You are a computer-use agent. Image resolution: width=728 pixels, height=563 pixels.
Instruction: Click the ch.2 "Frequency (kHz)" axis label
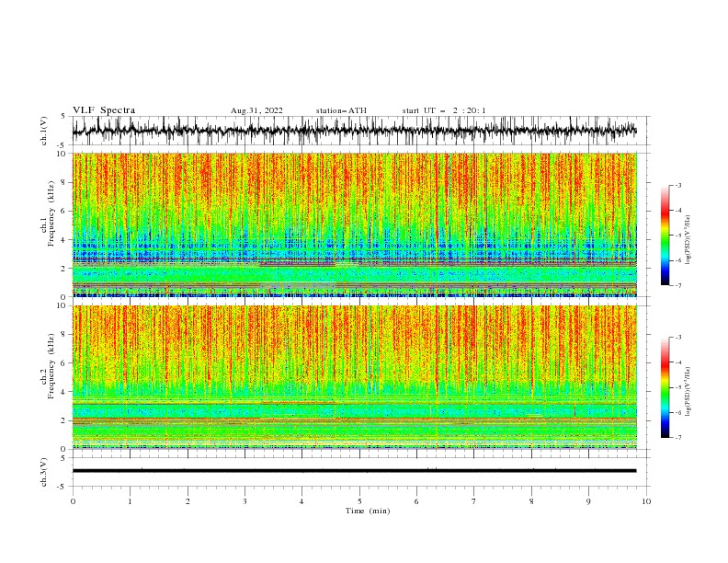(x=51, y=366)
